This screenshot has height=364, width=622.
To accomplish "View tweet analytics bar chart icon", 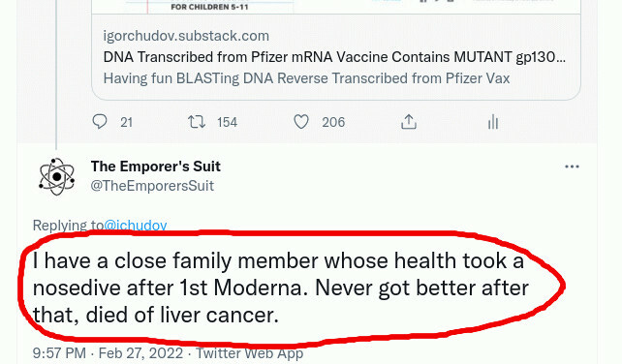I will (x=493, y=122).
